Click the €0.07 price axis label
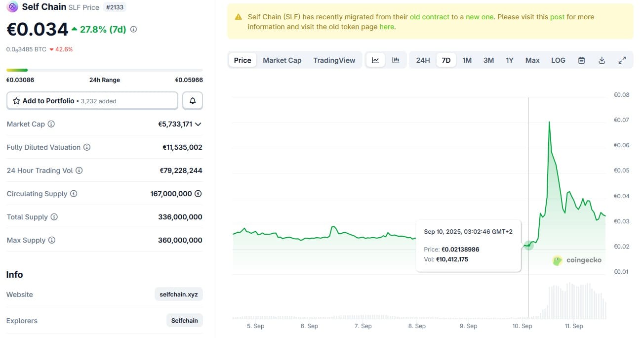This screenshot has width=644, height=338. (621, 120)
